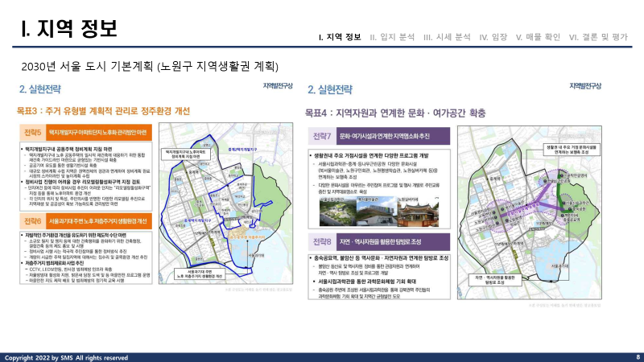644x362 pixels.
Task: Click the 전략8 banner '자연·역사자원을 활용한 탐방로 조성'
Action: 393,242
